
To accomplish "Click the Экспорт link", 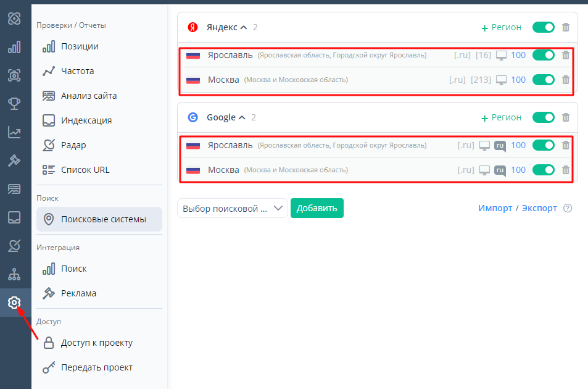I will (539, 208).
